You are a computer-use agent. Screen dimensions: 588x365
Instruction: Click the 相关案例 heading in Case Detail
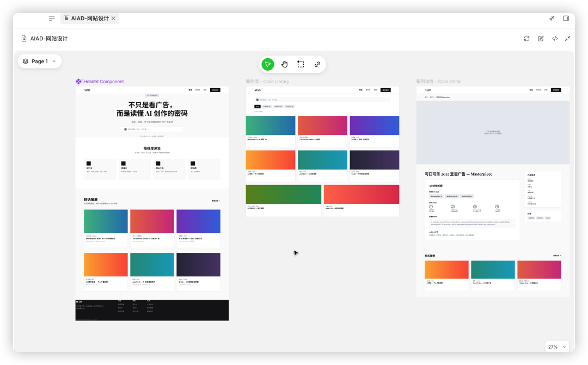click(430, 256)
